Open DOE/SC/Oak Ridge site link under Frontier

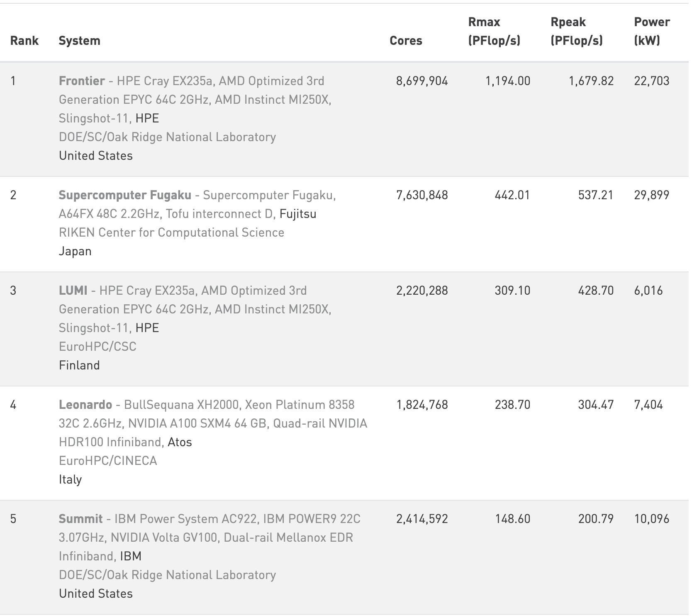point(167,137)
